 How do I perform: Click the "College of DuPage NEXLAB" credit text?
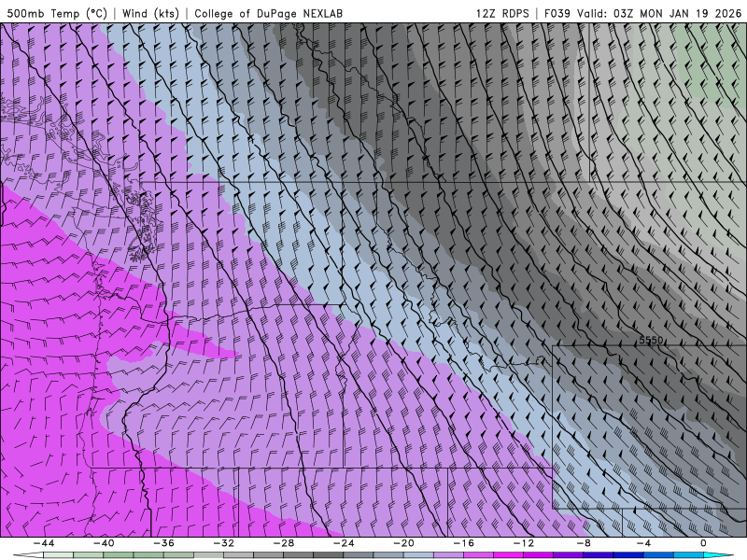(268, 13)
